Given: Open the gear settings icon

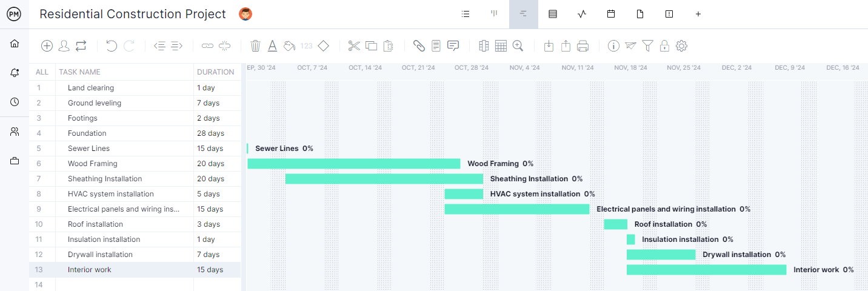Looking at the screenshot, I should 681,45.
